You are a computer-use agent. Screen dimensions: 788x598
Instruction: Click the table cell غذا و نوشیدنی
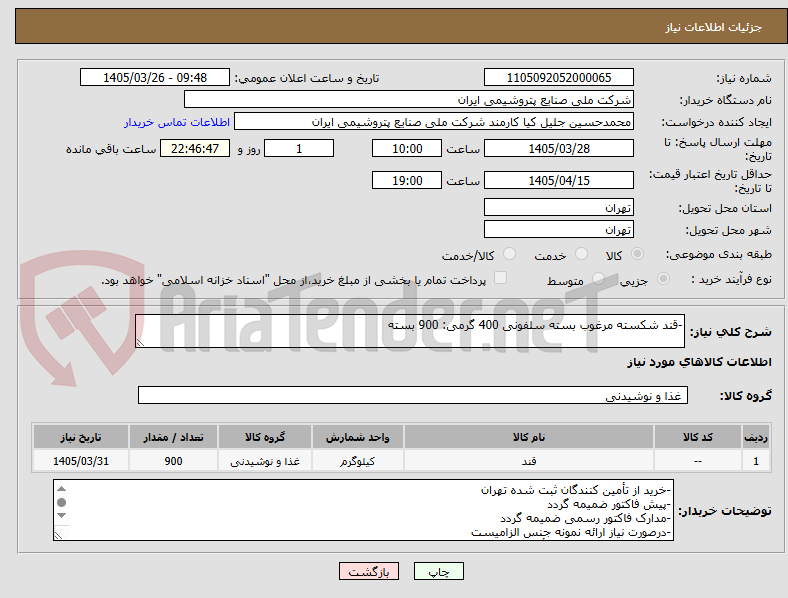265,461
